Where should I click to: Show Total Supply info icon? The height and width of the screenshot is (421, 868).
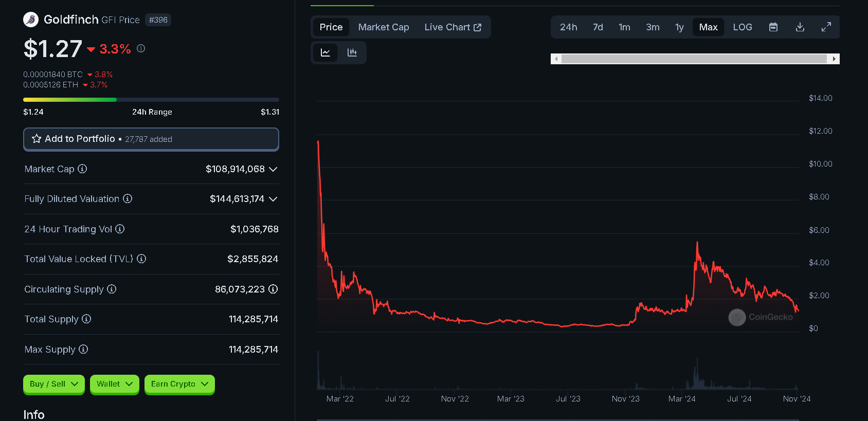tap(86, 319)
